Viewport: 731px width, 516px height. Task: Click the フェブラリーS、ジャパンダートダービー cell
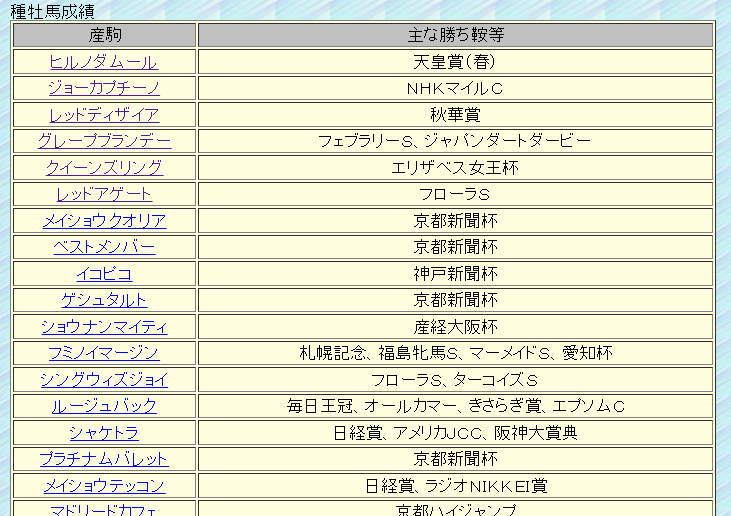point(455,141)
